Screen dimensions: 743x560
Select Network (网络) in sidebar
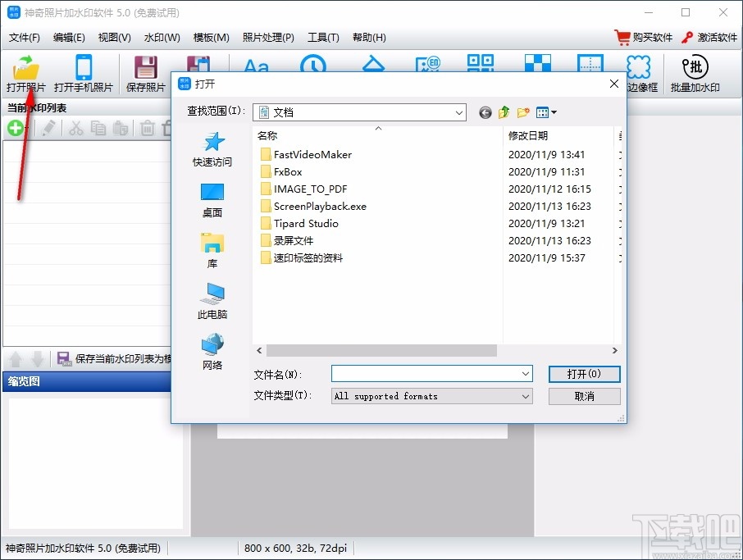212,352
